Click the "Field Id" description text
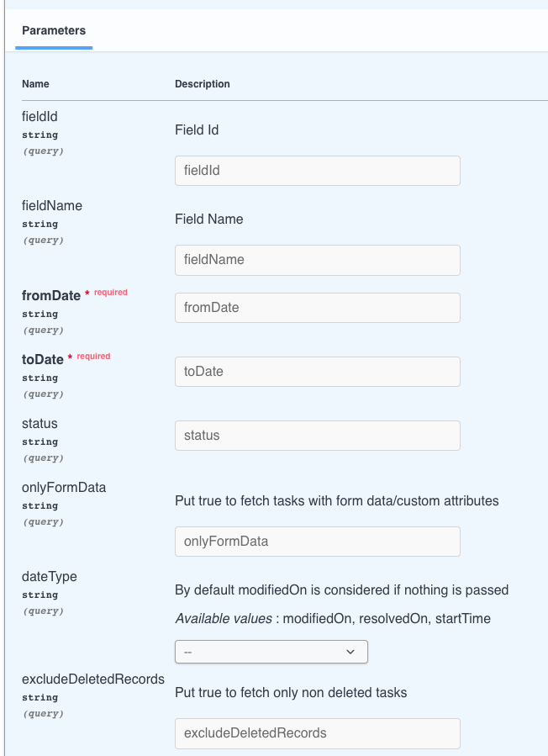This screenshot has width=548, height=756. [197, 130]
